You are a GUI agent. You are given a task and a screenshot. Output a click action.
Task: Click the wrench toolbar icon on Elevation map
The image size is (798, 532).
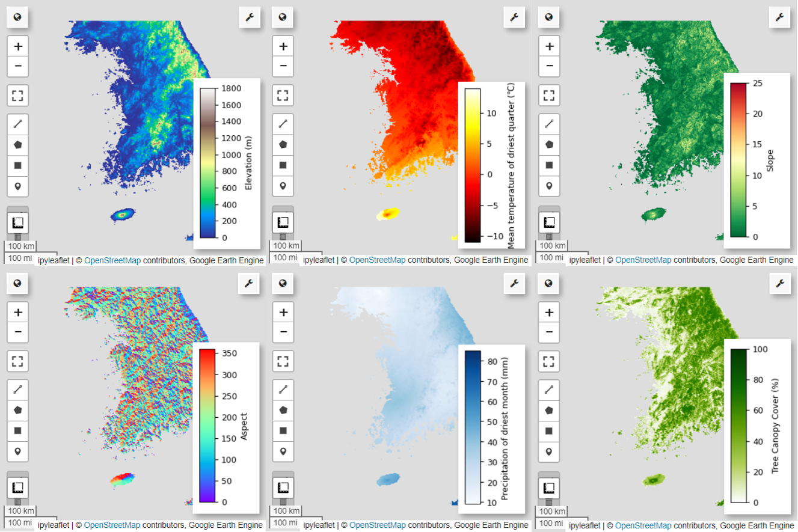[x=250, y=17]
